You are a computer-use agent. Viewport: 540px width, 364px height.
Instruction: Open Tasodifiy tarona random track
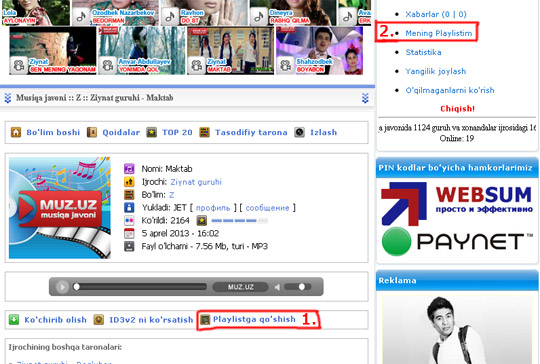(251, 133)
